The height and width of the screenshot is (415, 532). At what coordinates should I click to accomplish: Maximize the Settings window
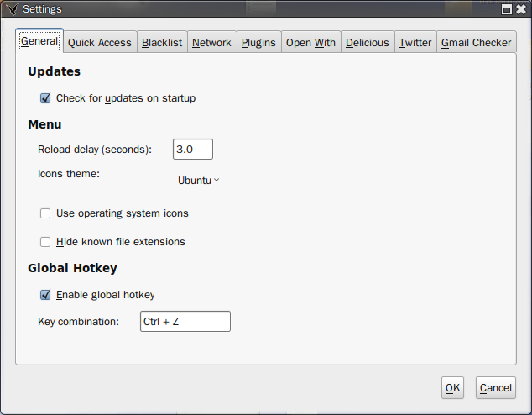point(507,9)
